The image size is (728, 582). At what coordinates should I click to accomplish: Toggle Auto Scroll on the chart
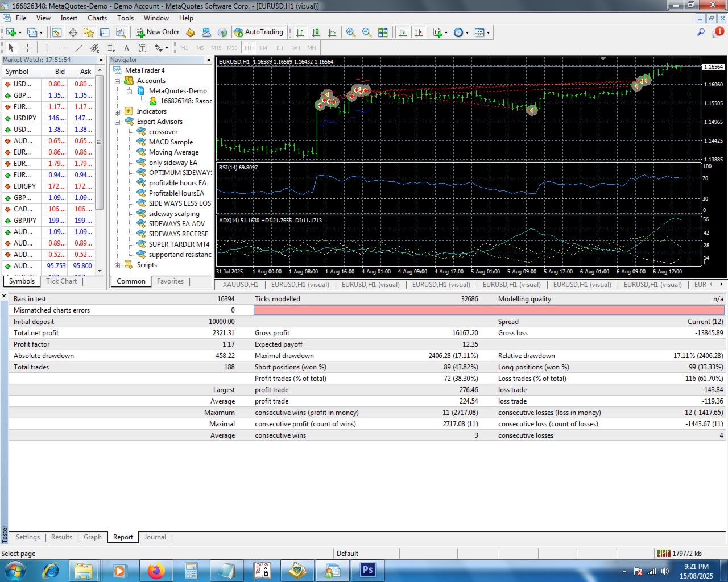[403, 32]
